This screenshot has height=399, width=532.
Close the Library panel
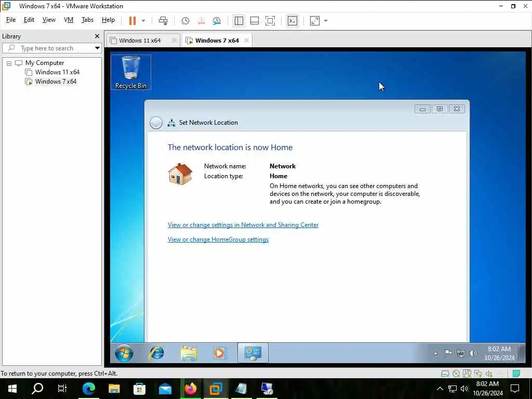pyautogui.click(x=97, y=36)
